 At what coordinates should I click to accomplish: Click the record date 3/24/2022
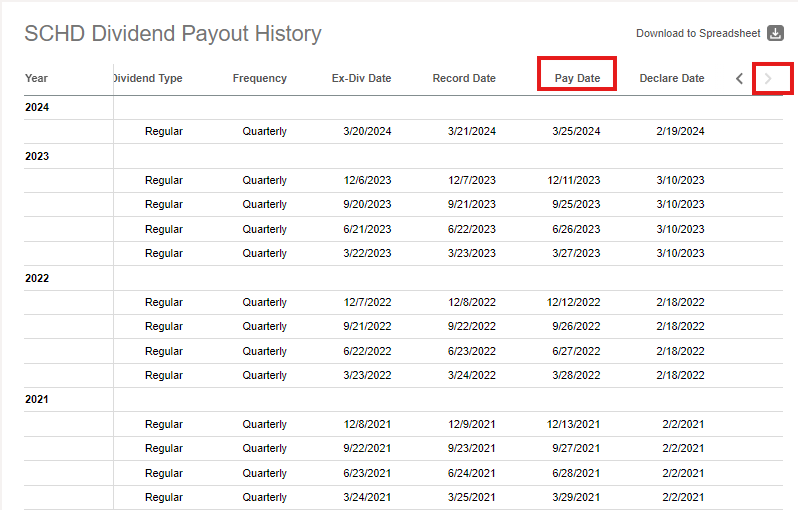click(x=472, y=375)
